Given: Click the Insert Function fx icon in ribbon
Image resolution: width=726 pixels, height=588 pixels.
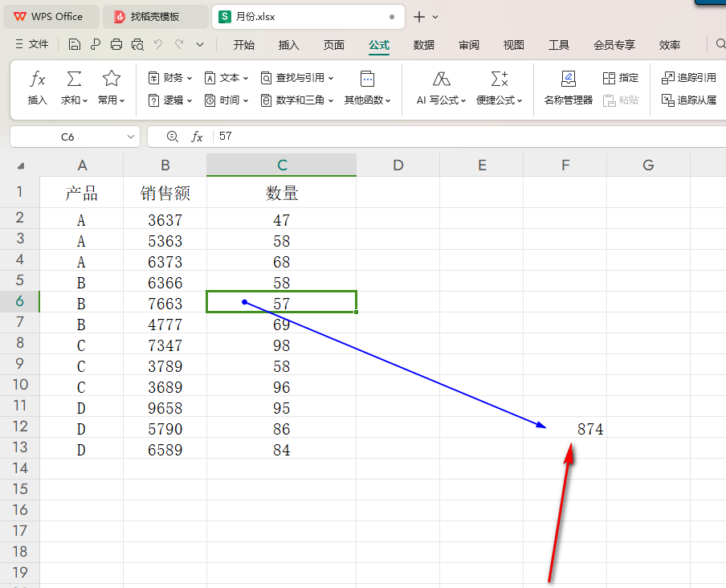Looking at the screenshot, I should [x=38, y=79].
